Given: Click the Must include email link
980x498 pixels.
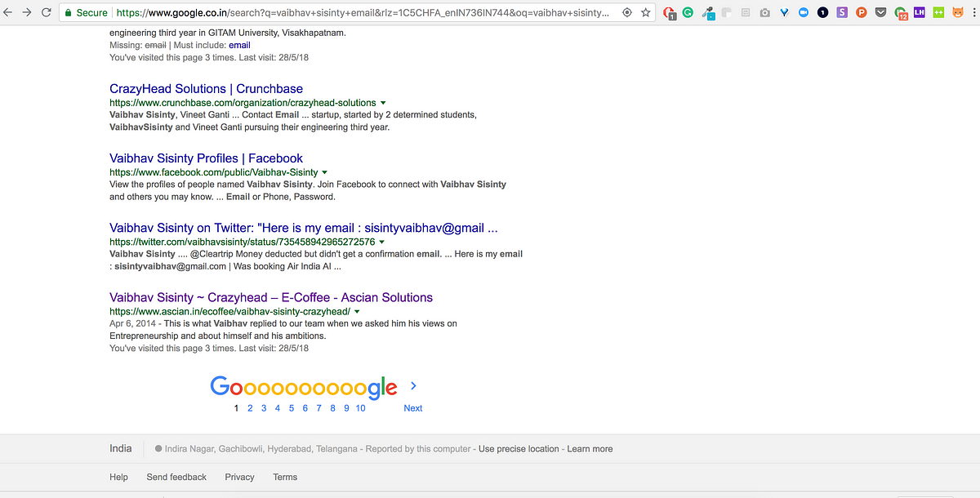Looking at the screenshot, I should click(x=239, y=45).
